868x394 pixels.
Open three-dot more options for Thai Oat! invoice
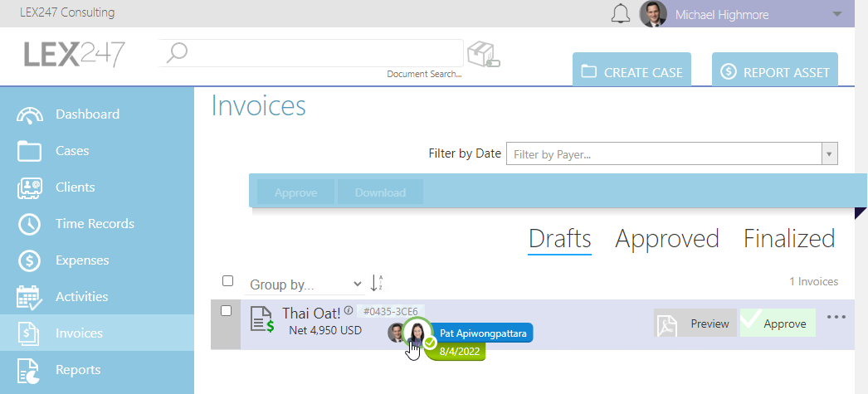point(836,317)
